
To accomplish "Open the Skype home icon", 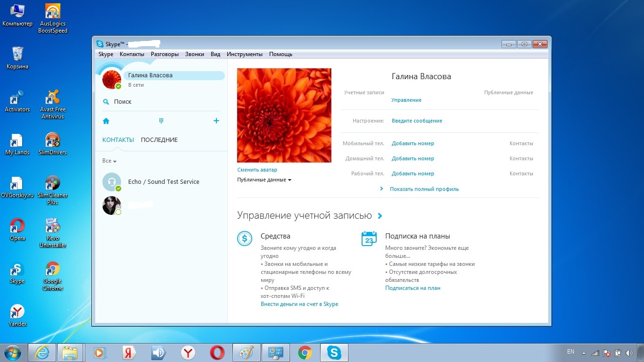I will [x=106, y=121].
